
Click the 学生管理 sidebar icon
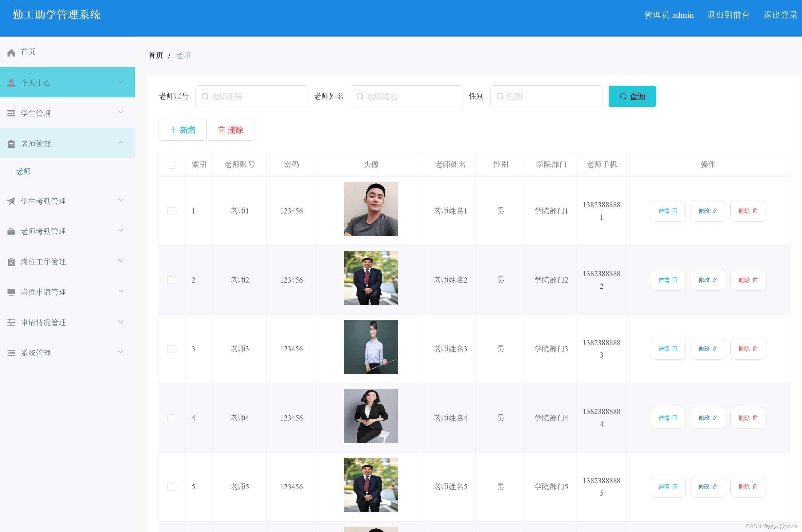click(x=11, y=112)
